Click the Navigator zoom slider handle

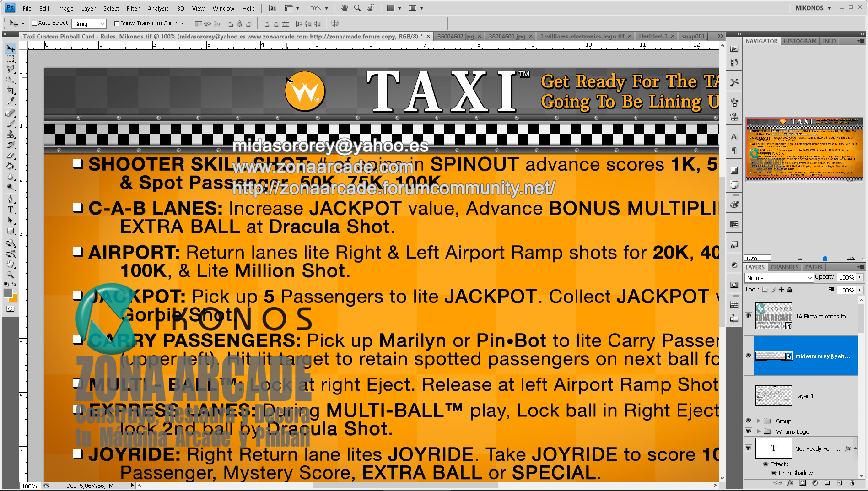(825, 259)
